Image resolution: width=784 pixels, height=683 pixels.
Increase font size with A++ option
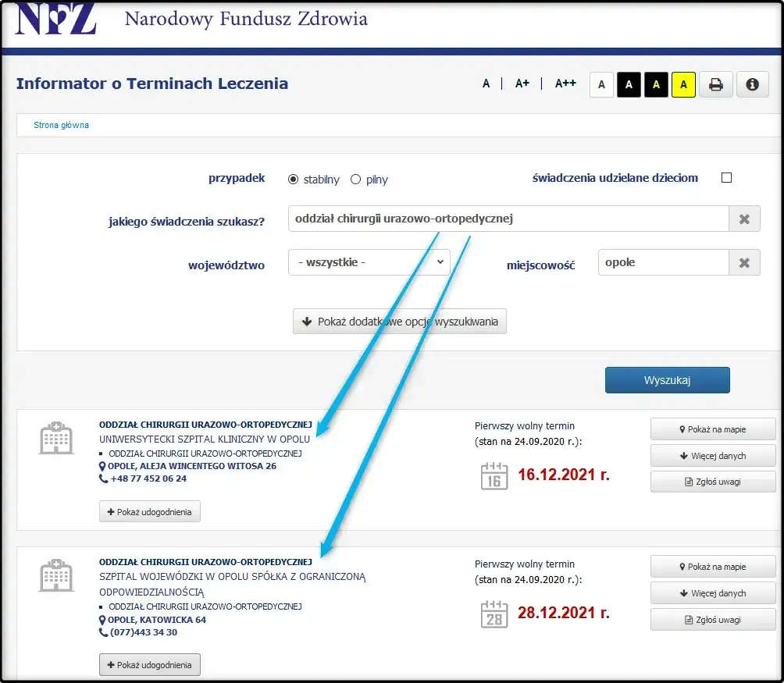pyautogui.click(x=565, y=82)
